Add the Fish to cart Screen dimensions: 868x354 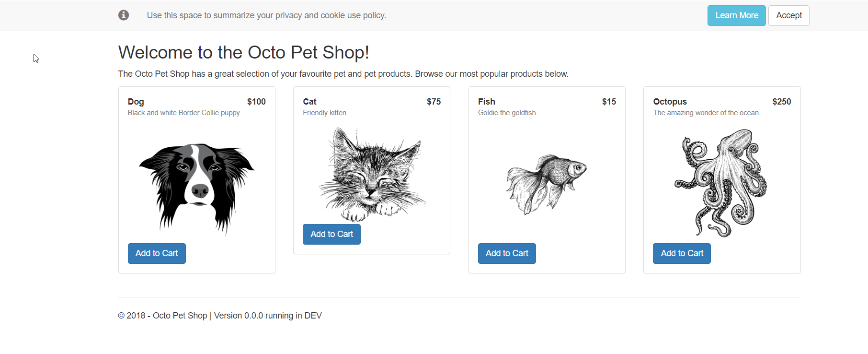point(507,253)
